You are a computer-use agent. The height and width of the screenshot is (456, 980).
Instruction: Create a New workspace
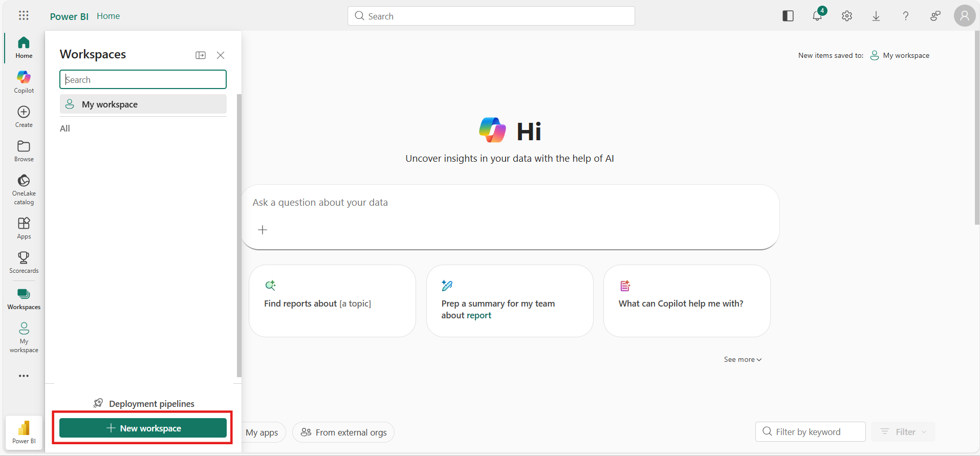(x=143, y=428)
